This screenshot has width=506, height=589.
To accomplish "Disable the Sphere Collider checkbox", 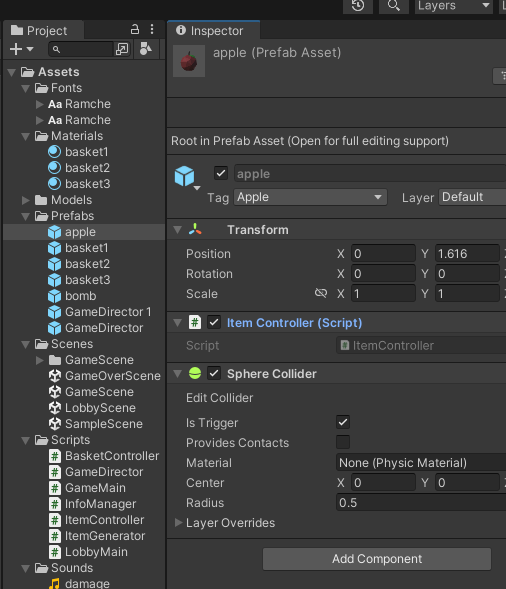I will (x=214, y=374).
